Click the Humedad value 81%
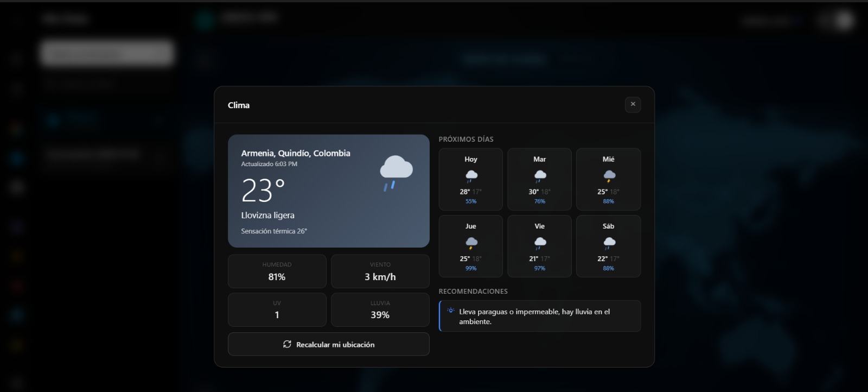This screenshot has width=868, height=392. [x=277, y=277]
